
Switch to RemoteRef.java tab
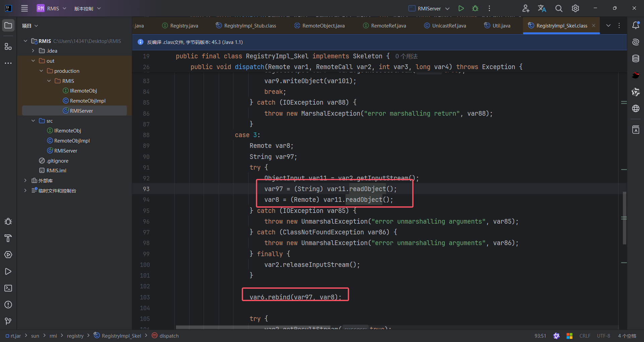pos(385,26)
